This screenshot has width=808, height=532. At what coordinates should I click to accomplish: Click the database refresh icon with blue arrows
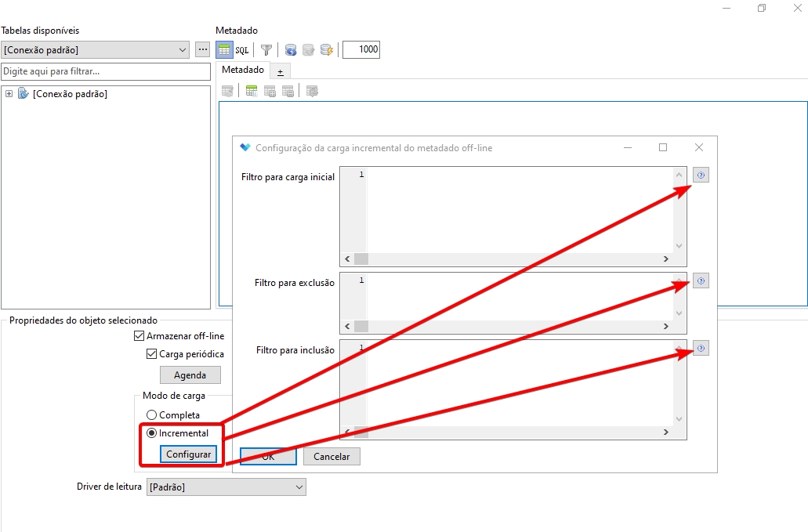(291, 49)
